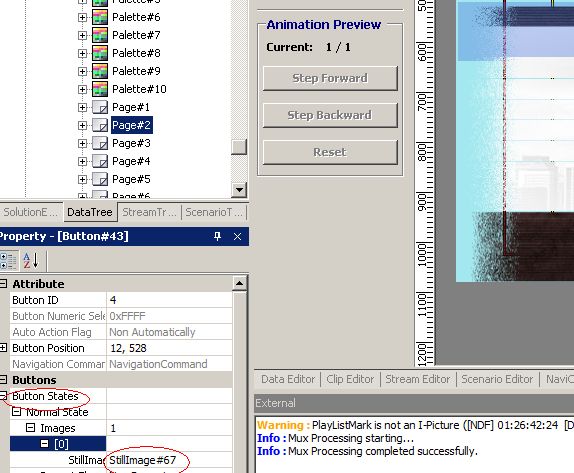Switch to the StreamTr... tab
The height and width of the screenshot is (473, 574).
point(149,212)
